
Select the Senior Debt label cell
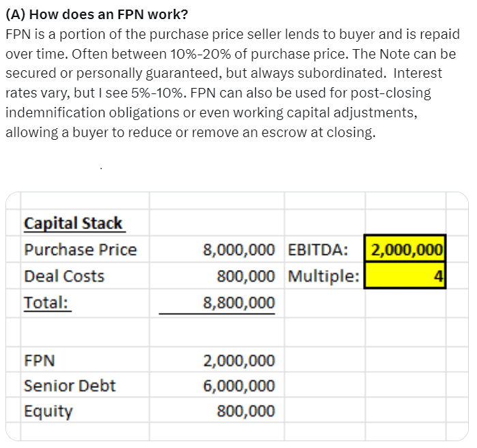[x=85, y=385]
